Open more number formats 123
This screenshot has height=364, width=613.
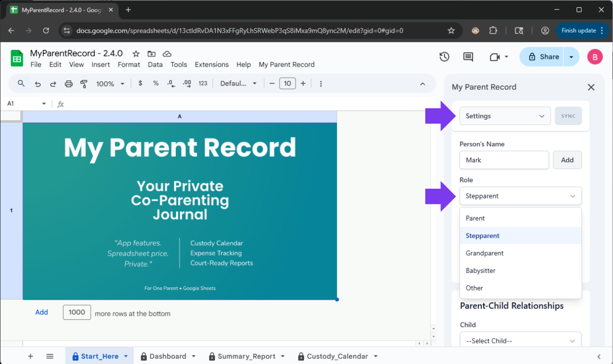point(203,83)
